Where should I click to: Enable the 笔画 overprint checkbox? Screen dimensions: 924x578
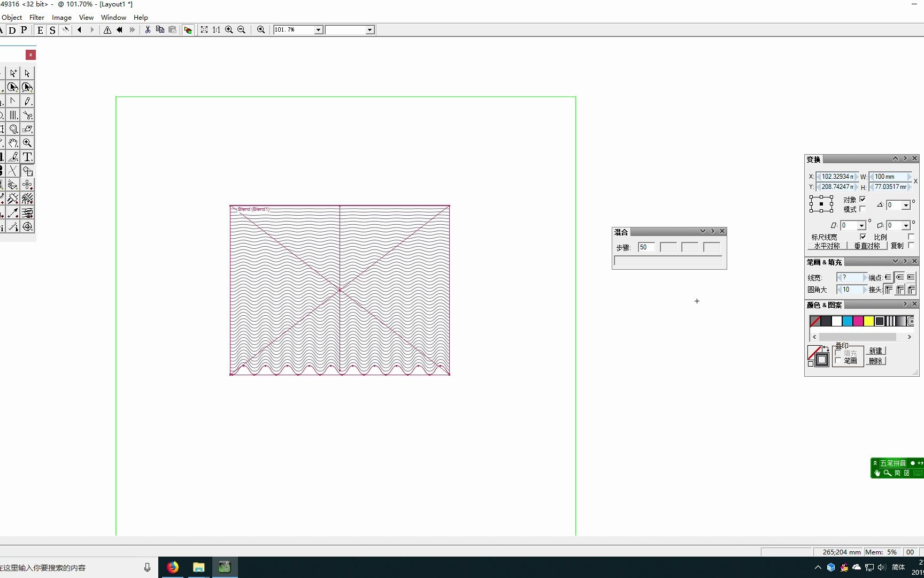tap(838, 361)
